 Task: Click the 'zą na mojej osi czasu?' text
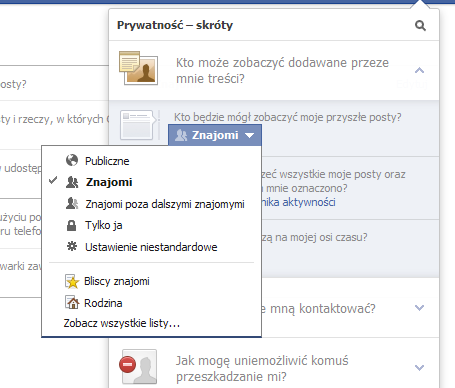coord(314,237)
